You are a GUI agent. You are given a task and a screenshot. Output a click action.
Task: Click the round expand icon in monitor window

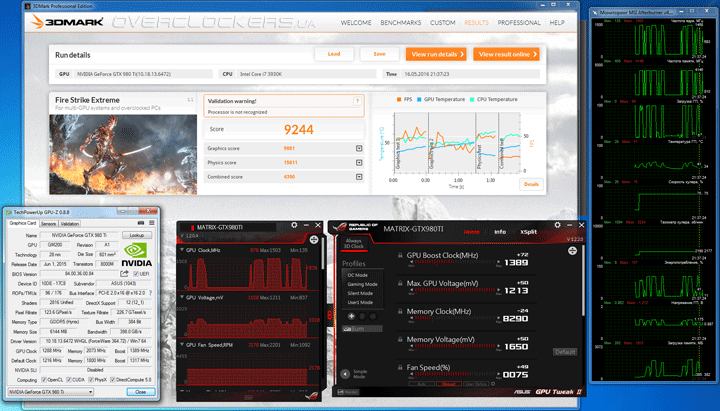pyautogui.click(x=314, y=240)
